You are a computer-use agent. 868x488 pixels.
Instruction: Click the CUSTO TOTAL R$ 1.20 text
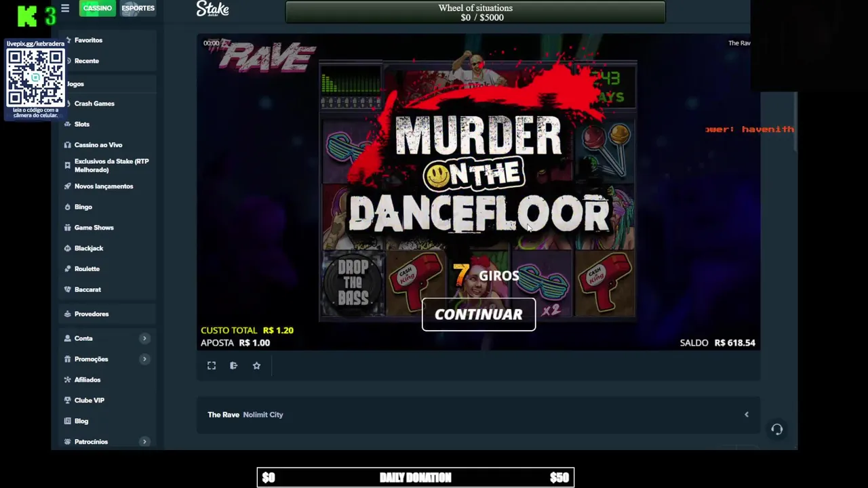(x=247, y=330)
